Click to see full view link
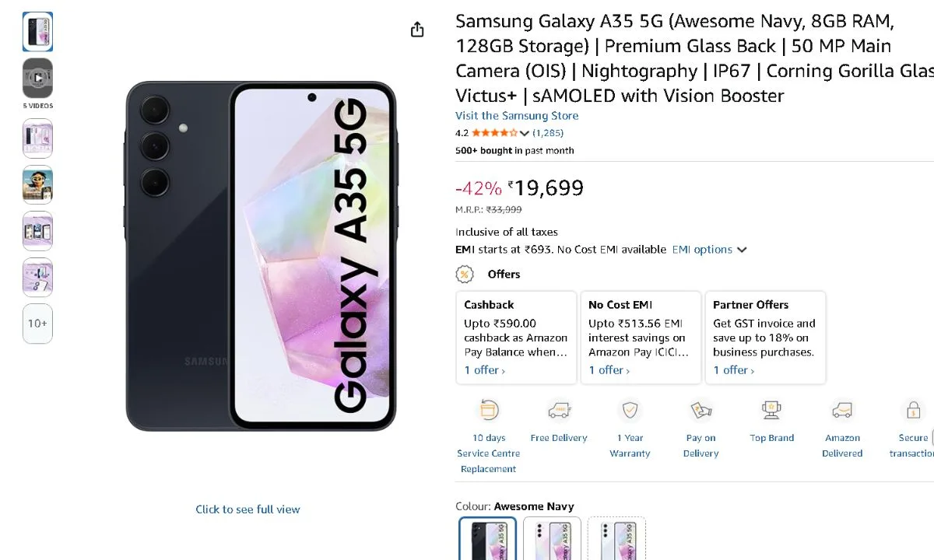Screen dimensions: 934x560 click(248, 509)
